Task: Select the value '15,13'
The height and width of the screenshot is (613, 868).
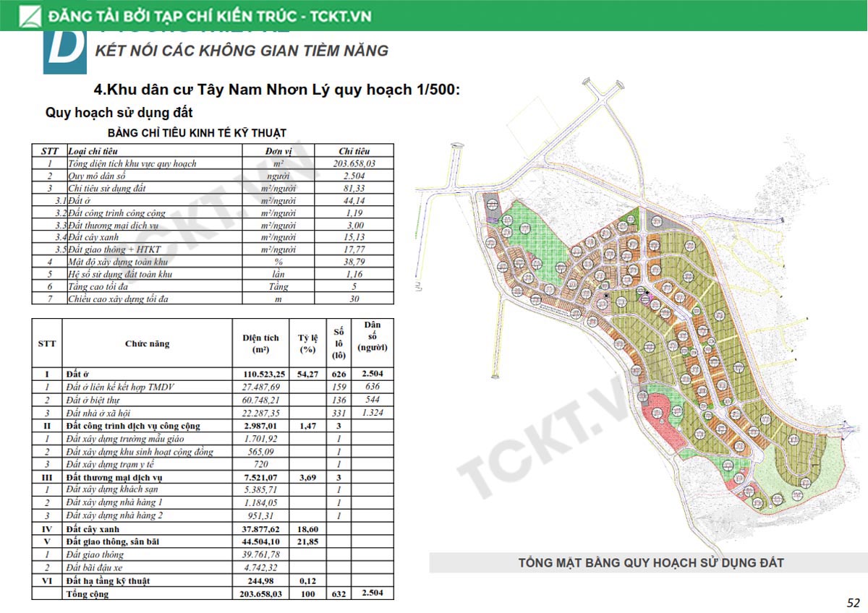Action: [354, 237]
